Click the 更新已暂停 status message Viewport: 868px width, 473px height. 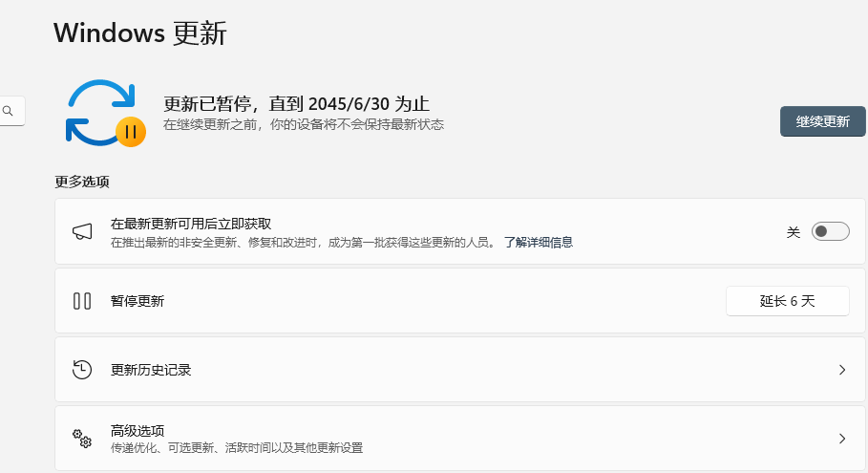click(296, 104)
